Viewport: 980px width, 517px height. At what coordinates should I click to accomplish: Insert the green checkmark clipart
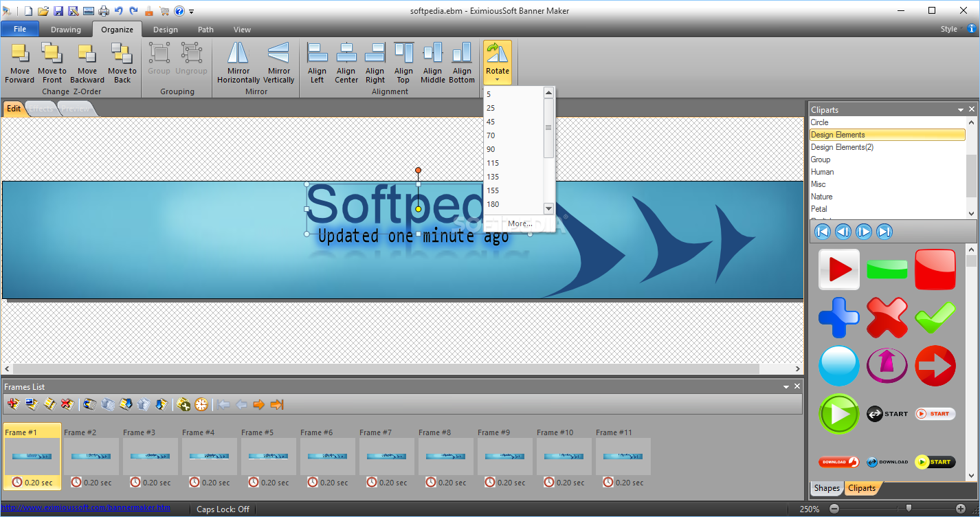935,318
